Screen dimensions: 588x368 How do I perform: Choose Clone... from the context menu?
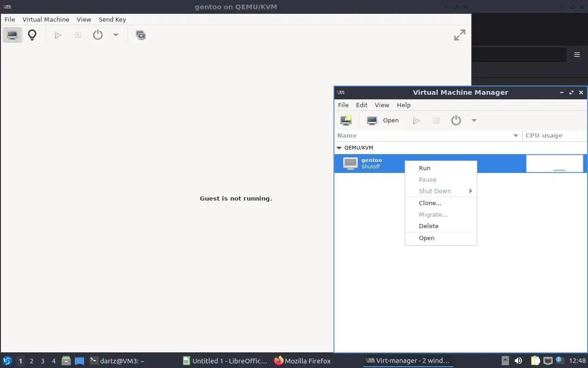coord(441,203)
